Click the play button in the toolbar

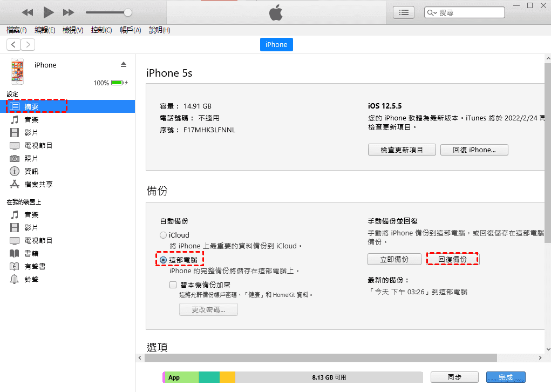49,12
